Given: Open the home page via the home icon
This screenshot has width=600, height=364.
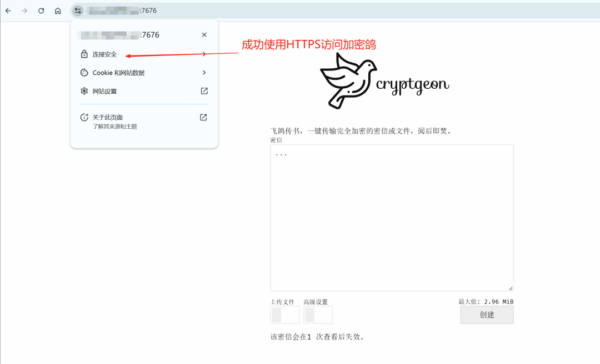Looking at the screenshot, I should pos(58,11).
